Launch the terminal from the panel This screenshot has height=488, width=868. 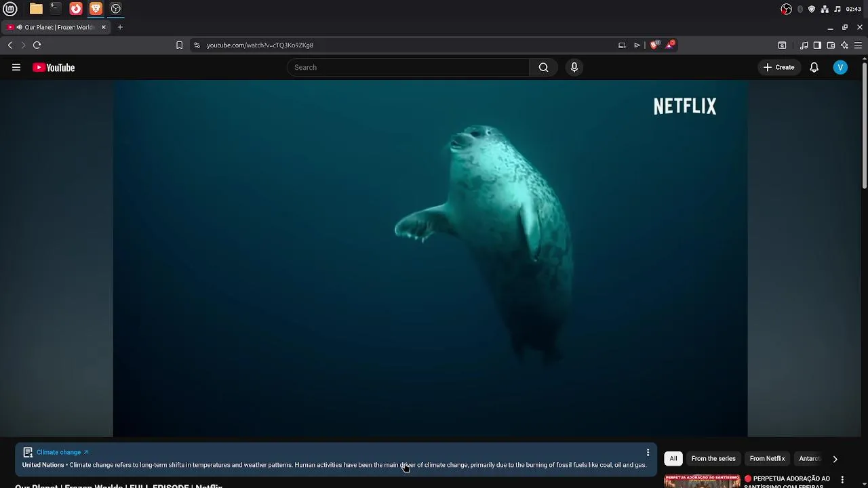[56, 9]
